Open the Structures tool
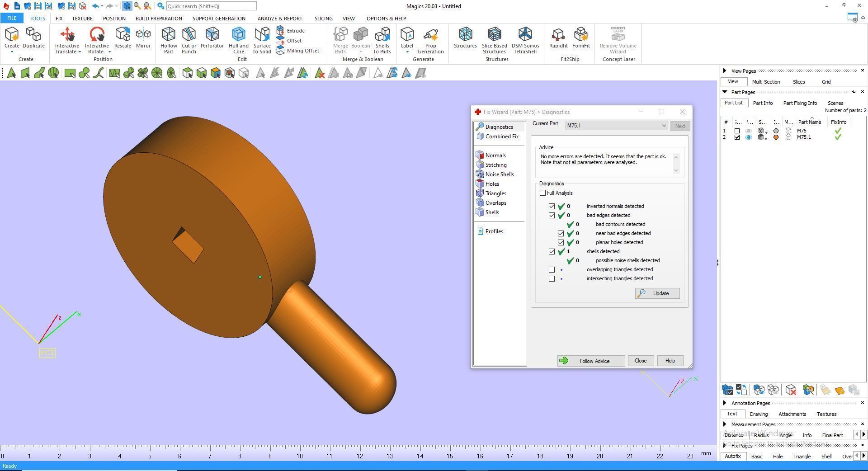The width and height of the screenshot is (868, 471). pos(465,38)
